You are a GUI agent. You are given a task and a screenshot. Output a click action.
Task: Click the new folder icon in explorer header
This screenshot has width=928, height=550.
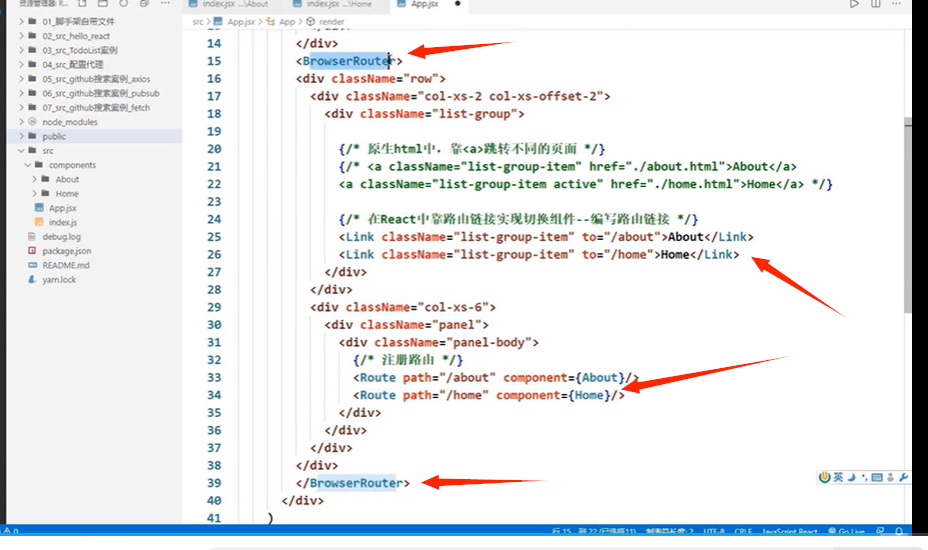pyautogui.click(x=103, y=4)
